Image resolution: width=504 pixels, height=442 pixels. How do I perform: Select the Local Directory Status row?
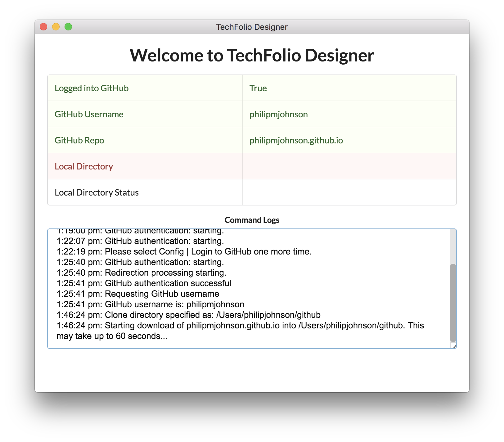pos(96,192)
